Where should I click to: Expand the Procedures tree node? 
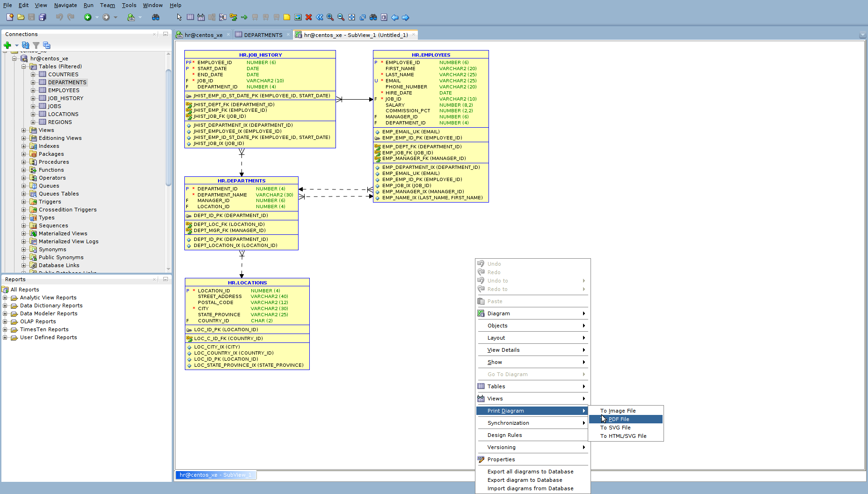pos(24,162)
